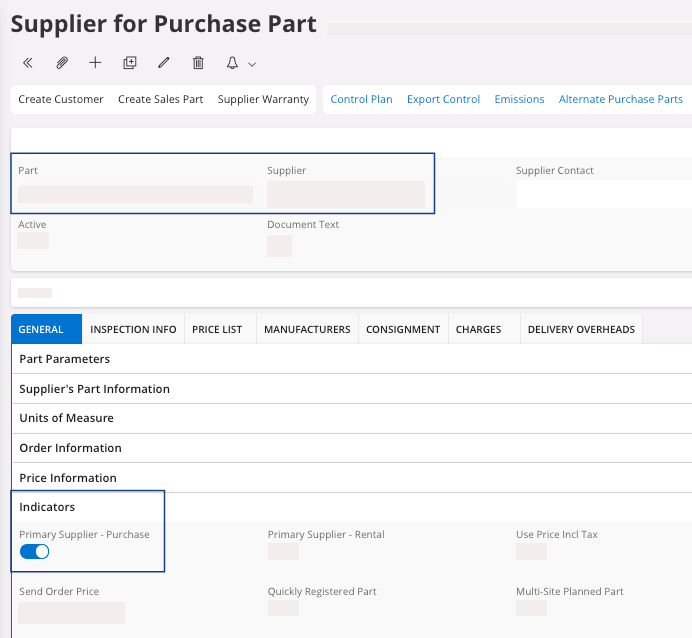Expand the Price Information section
This screenshot has height=638, width=692.
[68, 478]
